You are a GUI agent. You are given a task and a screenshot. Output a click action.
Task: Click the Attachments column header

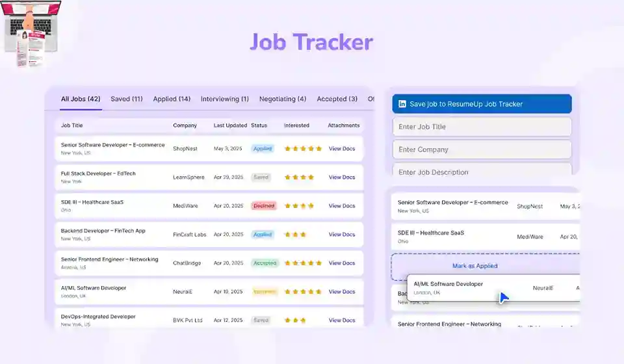pyautogui.click(x=343, y=125)
